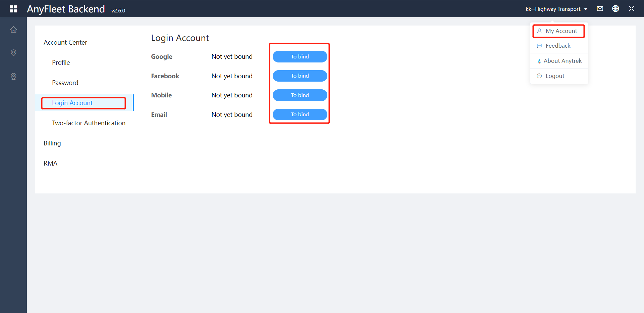Open the Billing section
Image resolution: width=644 pixels, height=313 pixels.
point(52,143)
